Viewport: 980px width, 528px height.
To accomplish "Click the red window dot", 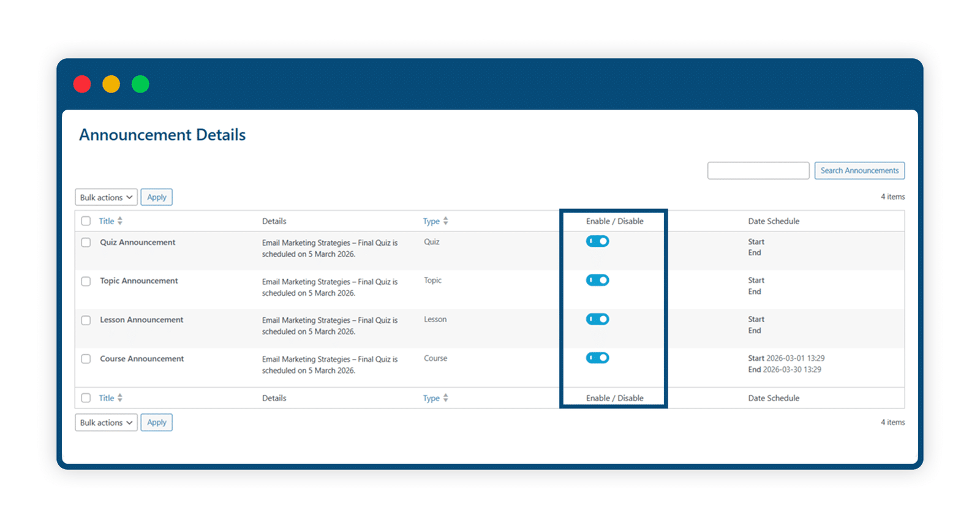I will [82, 84].
